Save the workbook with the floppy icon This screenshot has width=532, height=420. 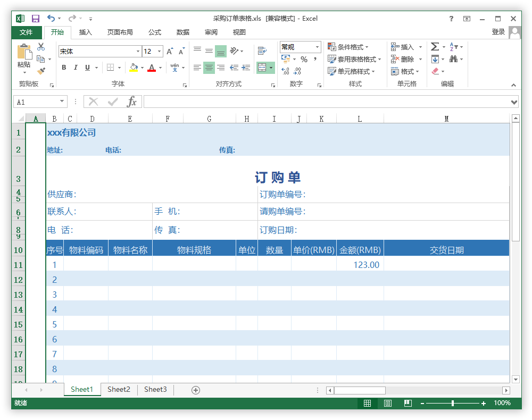(36, 18)
